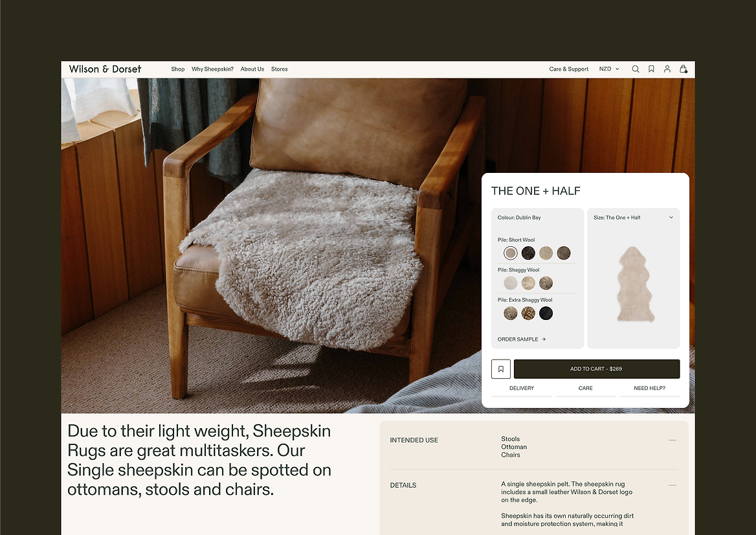Open the Shop menu item
Screen dimensions: 756x535
(178, 69)
